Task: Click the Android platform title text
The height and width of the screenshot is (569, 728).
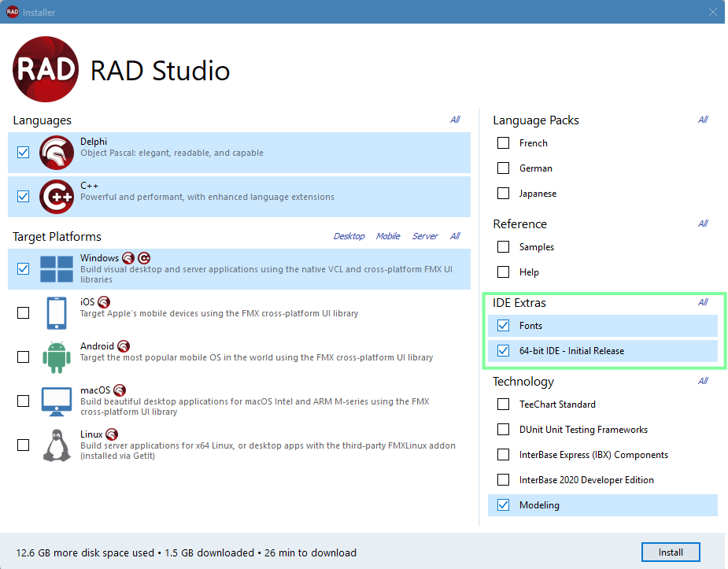Action: [x=97, y=346]
